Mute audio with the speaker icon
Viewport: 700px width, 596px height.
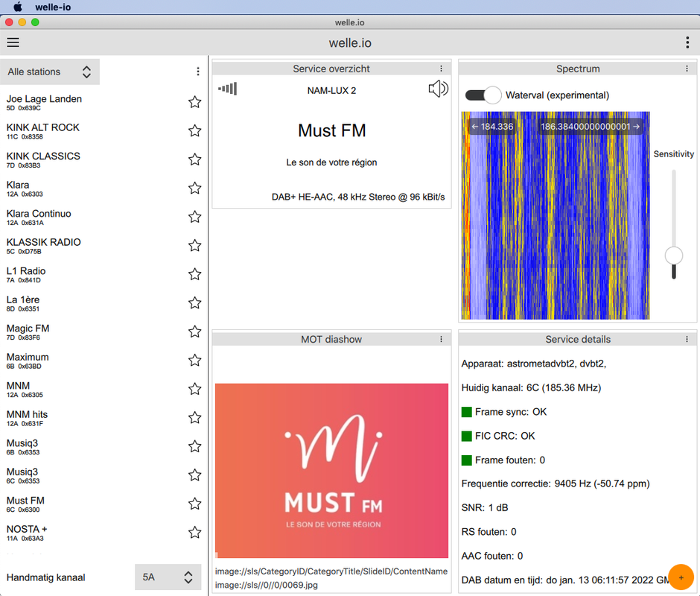438,89
